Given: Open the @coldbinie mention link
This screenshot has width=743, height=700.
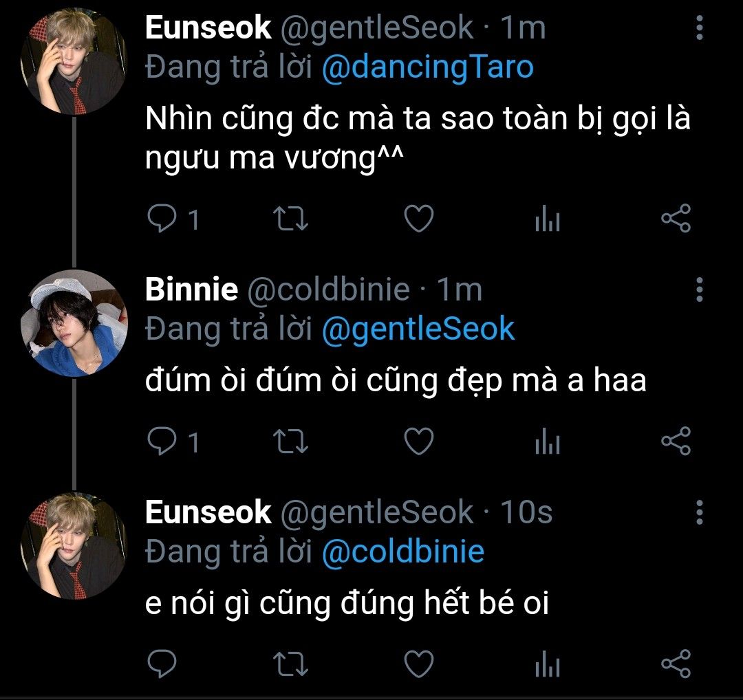Looking at the screenshot, I should 402,551.
